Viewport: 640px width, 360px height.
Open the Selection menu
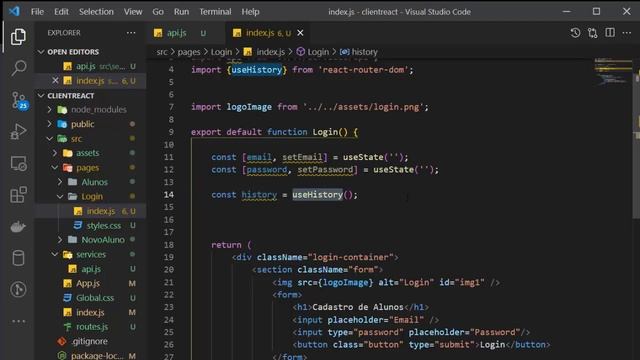coord(96,11)
